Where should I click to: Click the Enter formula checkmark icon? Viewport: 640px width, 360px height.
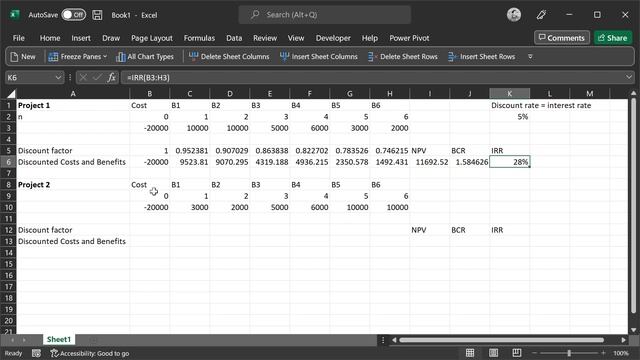[97, 78]
